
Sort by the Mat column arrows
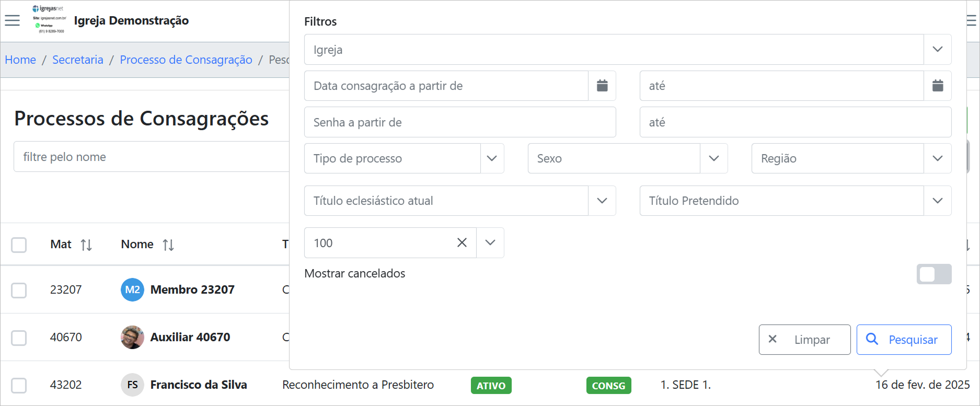click(x=86, y=245)
